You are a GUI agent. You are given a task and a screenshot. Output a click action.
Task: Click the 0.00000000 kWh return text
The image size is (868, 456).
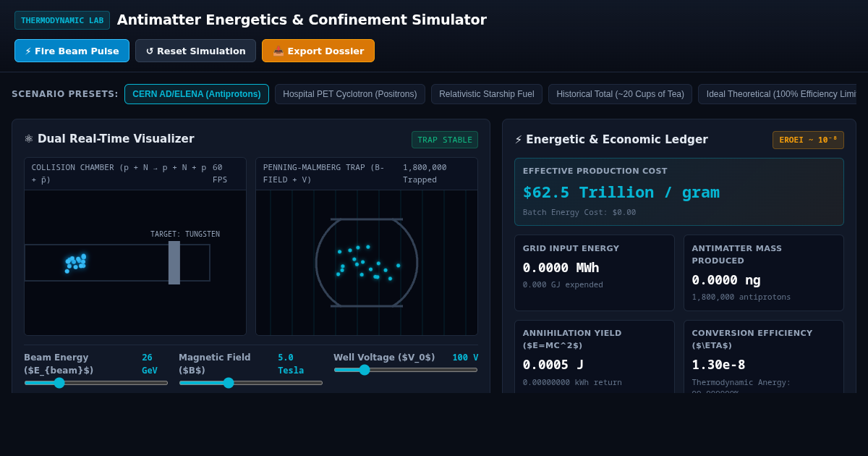click(572, 383)
